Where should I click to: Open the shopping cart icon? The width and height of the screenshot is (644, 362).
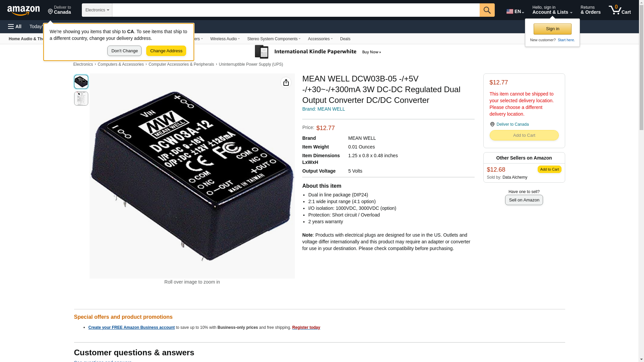click(620, 10)
